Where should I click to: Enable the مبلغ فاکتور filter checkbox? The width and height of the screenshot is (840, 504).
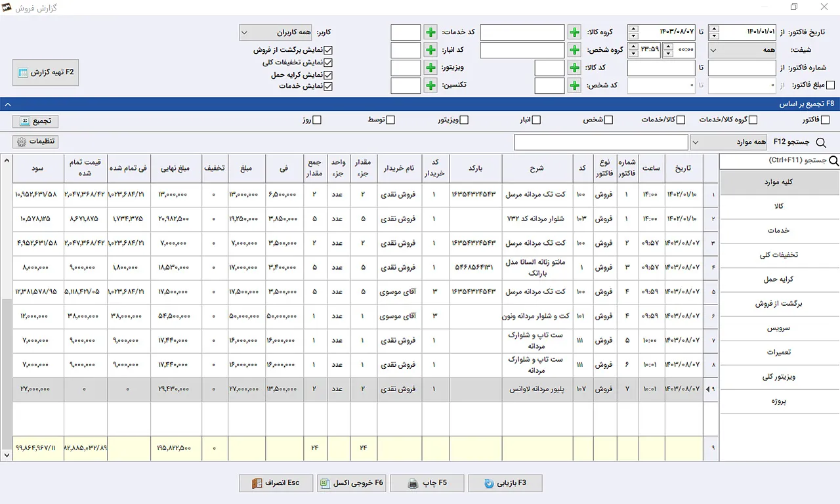[x=831, y=85]
